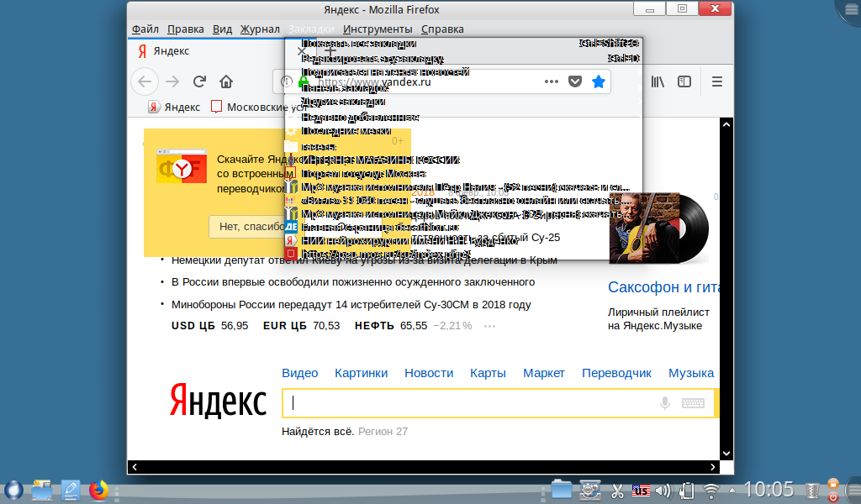Open the 'газеты' bookmarks folder
Viewport: 861px width, 504px height.
(x=463, y=146)
